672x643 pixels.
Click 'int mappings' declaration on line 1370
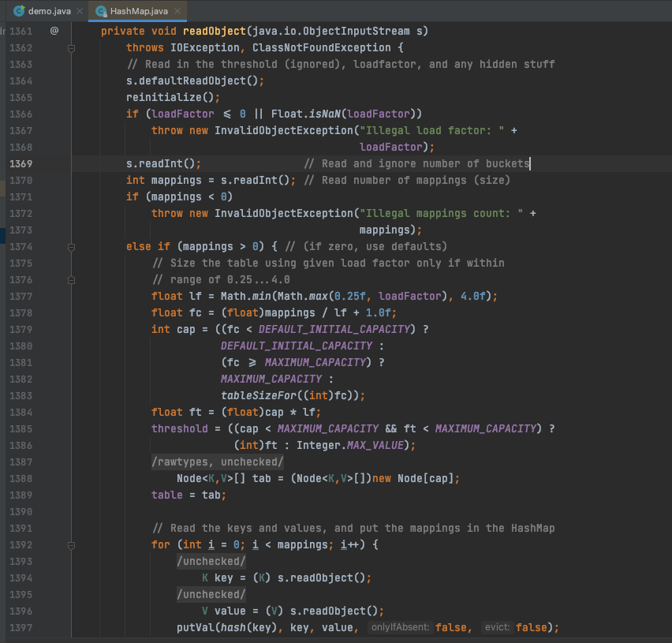(164, 181)
